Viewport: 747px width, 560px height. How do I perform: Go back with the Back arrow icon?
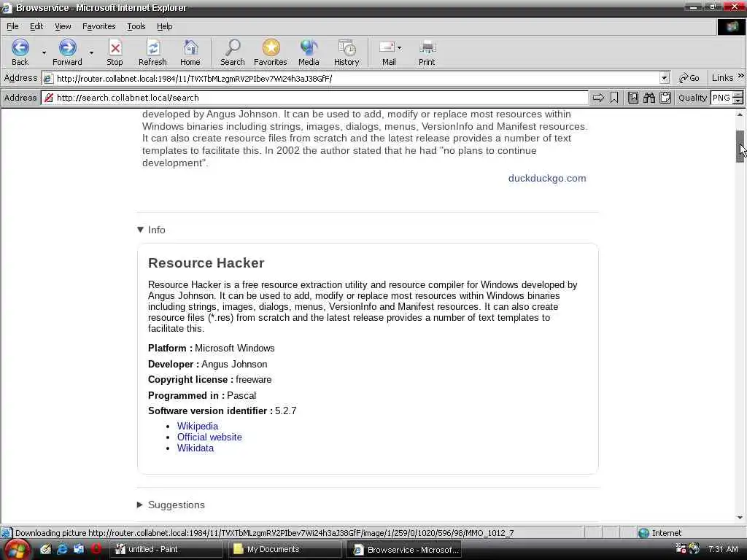click(20, 47)
